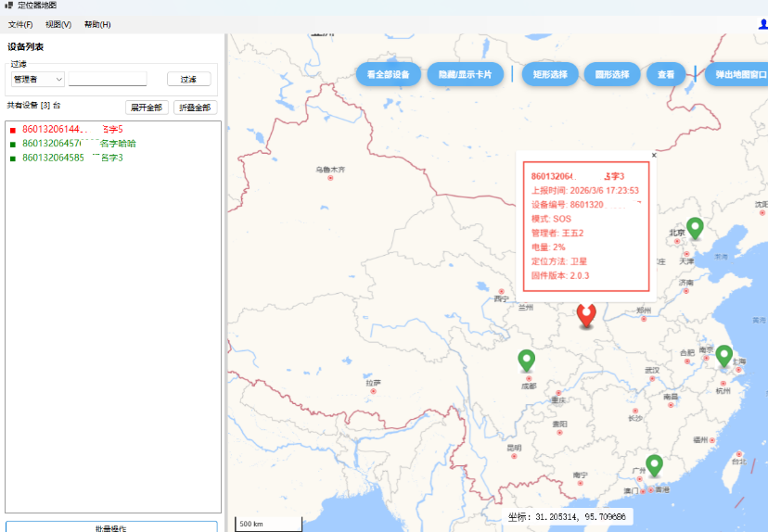768x532 pixels.
Task: Open the 管理者 filter dropdown
Action: [x=37, y=80]
